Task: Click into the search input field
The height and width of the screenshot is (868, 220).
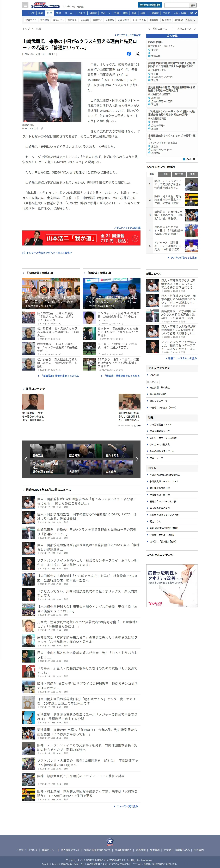Action: tap(176, 5)
